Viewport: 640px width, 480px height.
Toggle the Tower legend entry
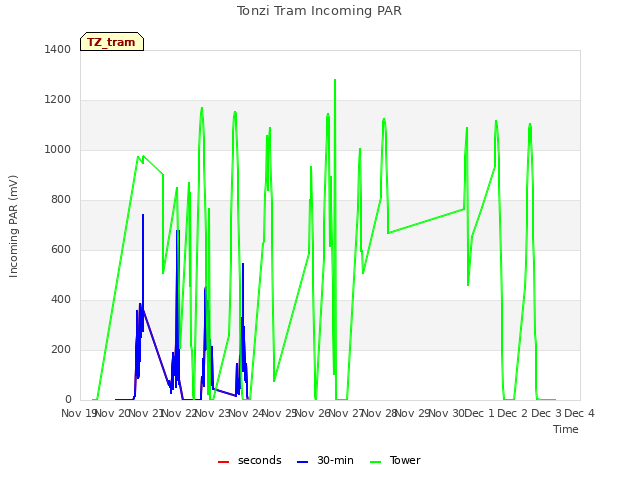pos(395,460)
